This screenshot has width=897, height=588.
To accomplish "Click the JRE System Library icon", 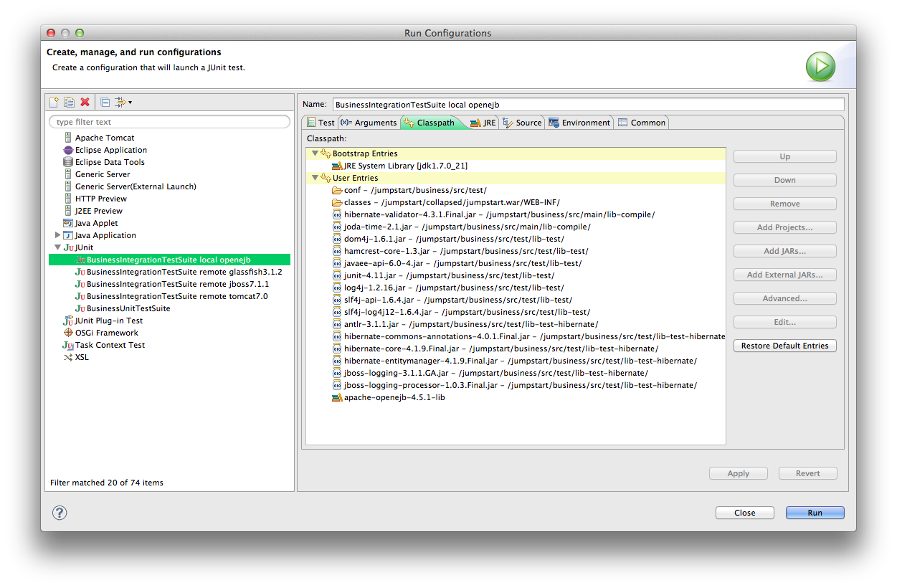I will (337, 166).
